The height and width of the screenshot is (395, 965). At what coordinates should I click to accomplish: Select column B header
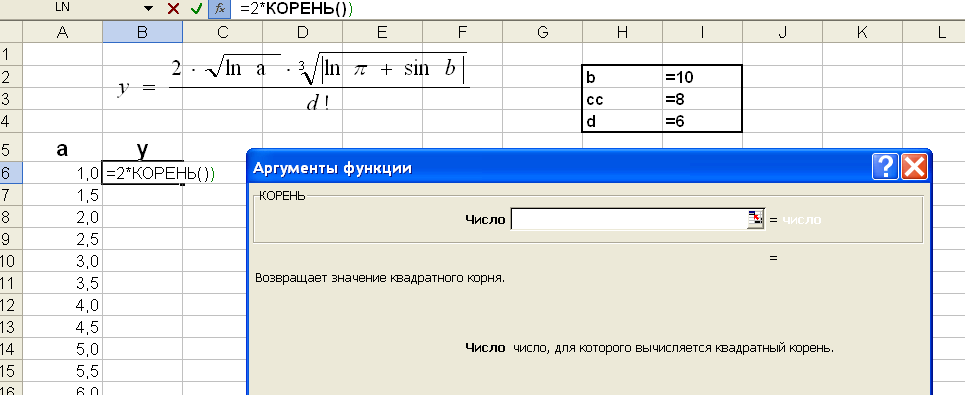click(x=143, y=33)
